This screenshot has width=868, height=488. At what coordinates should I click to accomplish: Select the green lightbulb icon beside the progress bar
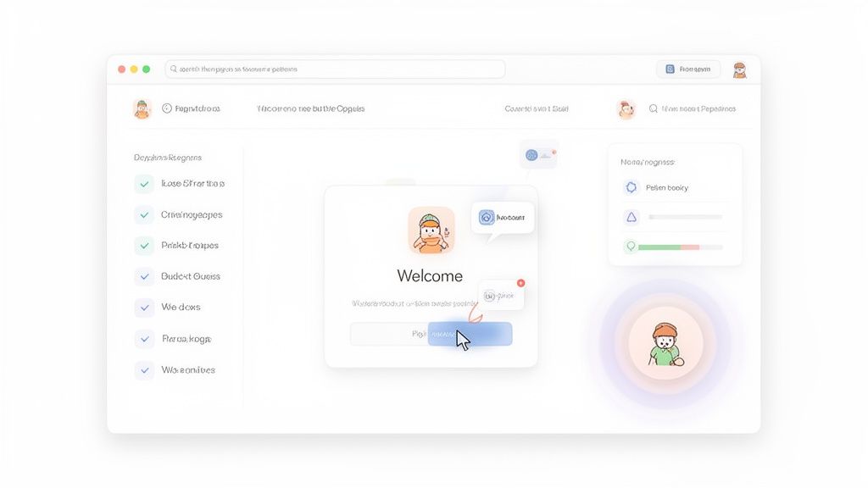631,247
